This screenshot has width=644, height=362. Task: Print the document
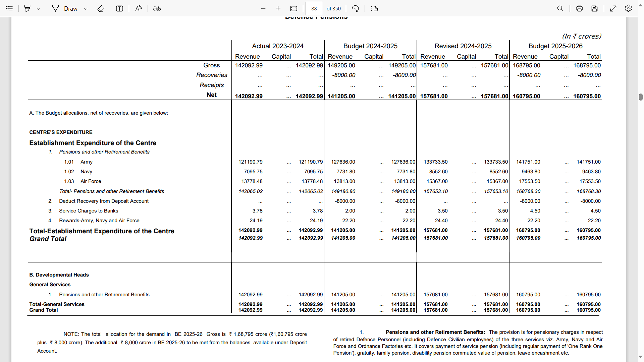pyautogui.click(x=579, y=8)
